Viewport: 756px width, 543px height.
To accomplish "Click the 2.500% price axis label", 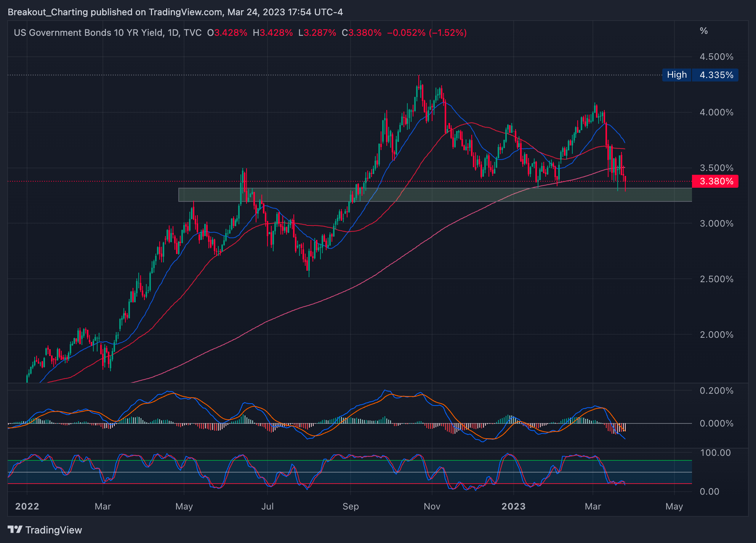I will [x=716, y=279].
